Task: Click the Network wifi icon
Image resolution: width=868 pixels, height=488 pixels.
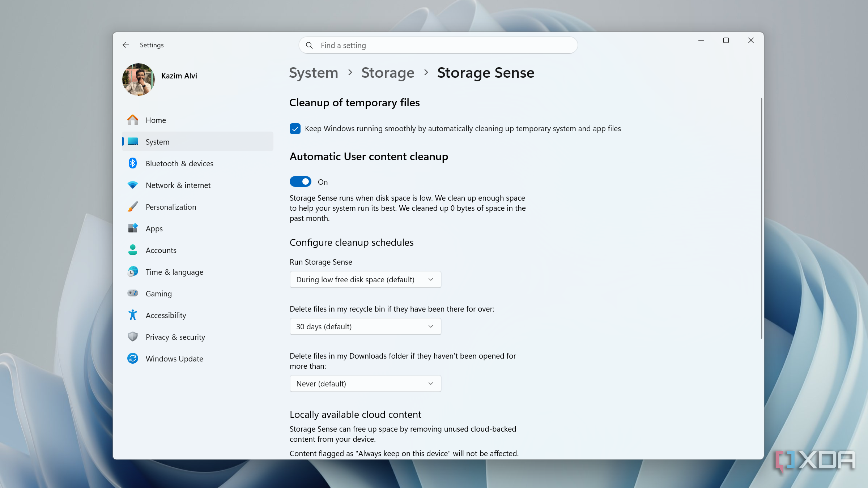Action: click(133, 185)
